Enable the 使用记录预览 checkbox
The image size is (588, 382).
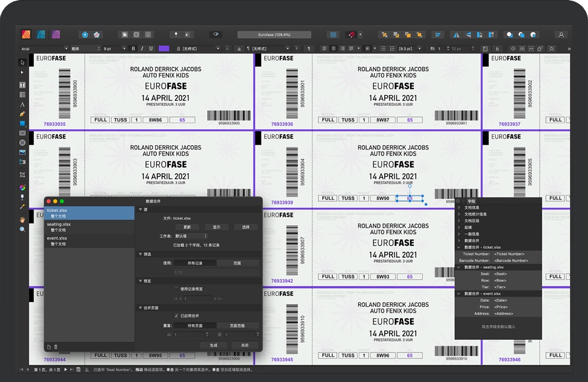coord(176,289)
